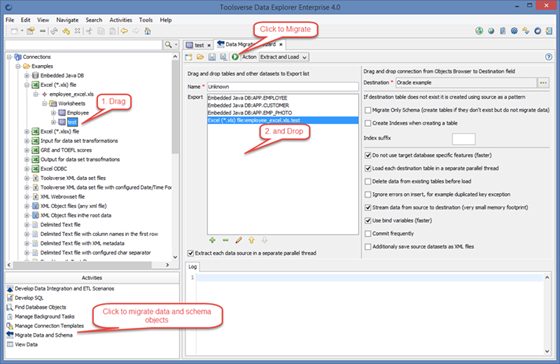Screen dimensions: 560x364
Task: Add dataset with the green plus icon
Action: click(x=212, y=240)
